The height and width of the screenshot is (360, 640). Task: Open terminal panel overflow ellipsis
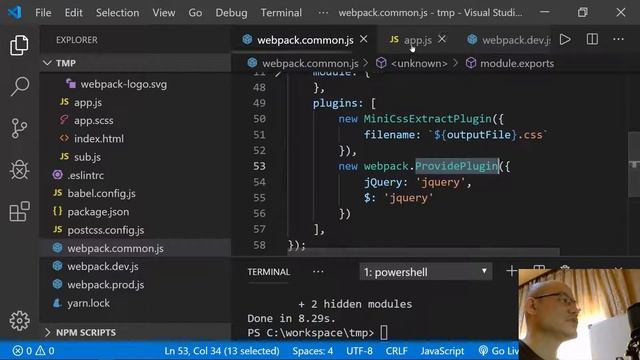pos(318,272)
